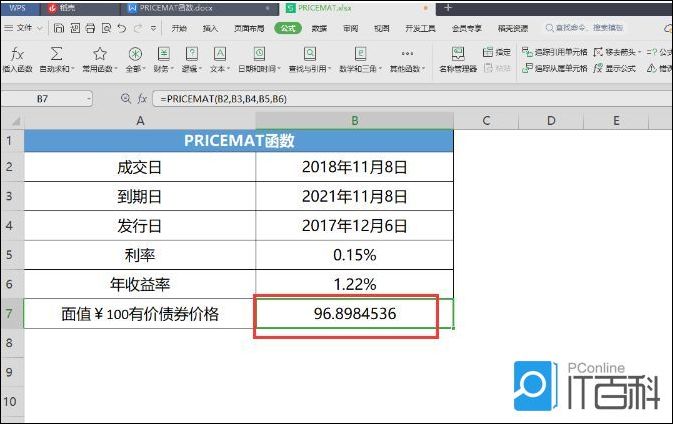
Task: Select column C header
Action: coord(486,121)
